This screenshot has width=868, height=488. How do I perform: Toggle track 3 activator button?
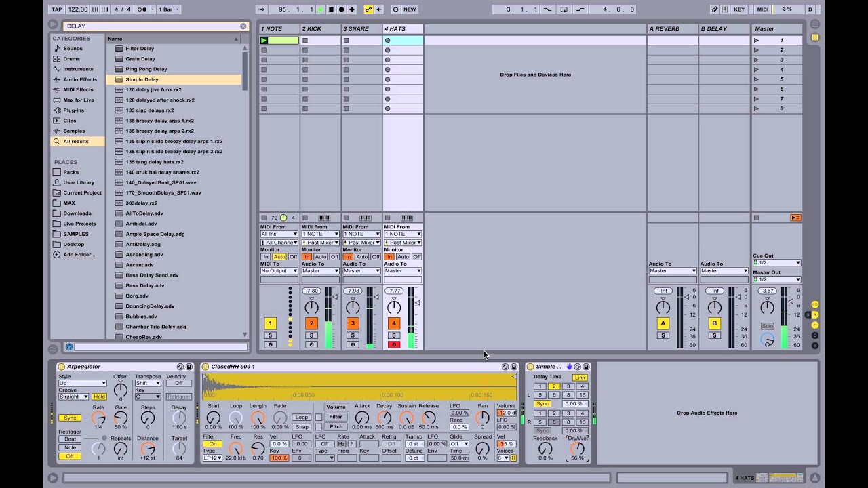tap(353, 323)
